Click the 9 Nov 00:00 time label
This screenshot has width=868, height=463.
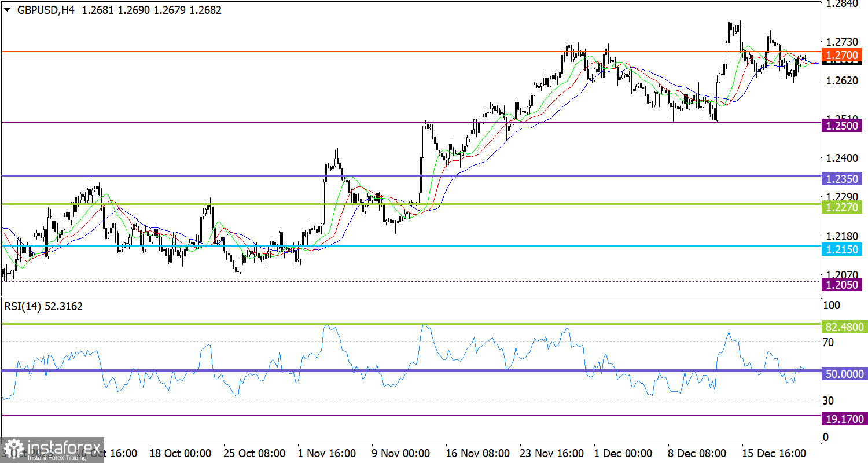pyautogui.click(x=400, y=453)
